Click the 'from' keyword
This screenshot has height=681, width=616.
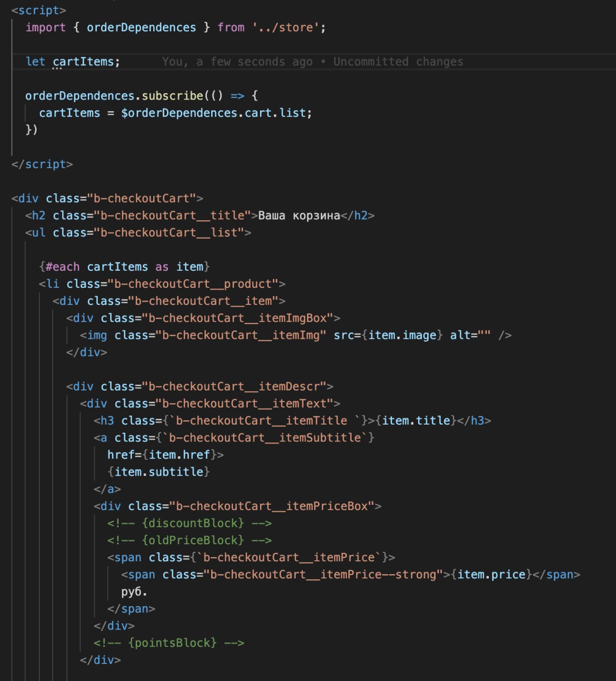[231, 27]
